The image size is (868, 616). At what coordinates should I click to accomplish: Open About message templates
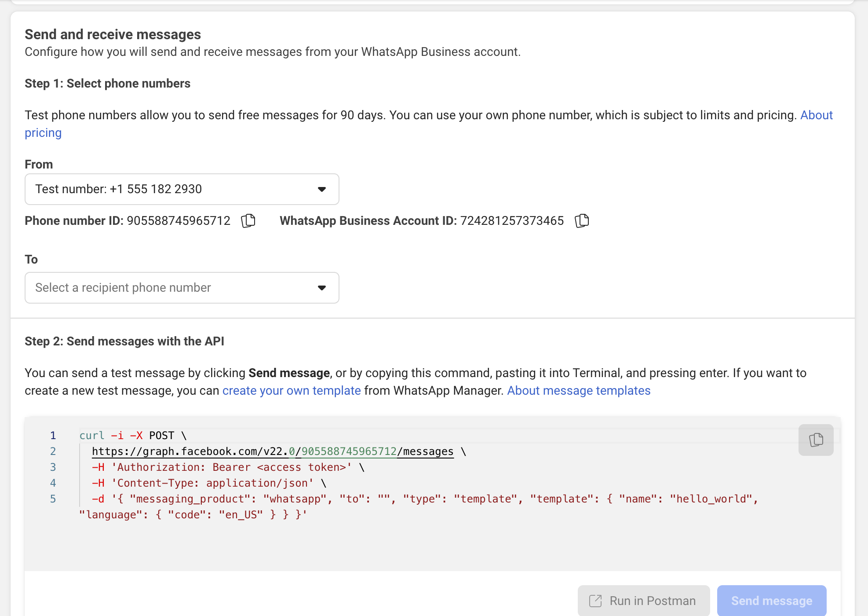[x=579, y=390]
